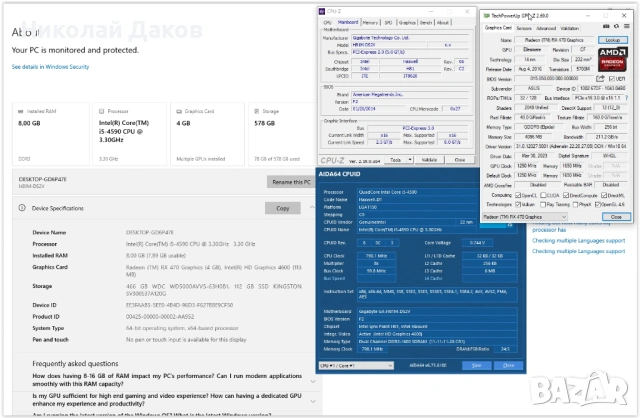Toggle the CUDA checkbox
This screenshot has height=418, width=640.
pos(543,195)
